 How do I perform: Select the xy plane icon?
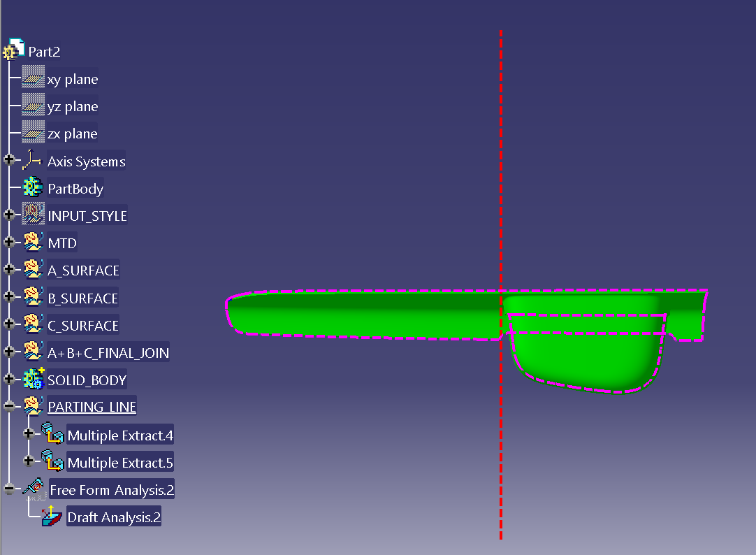click(x=34, y=78)
